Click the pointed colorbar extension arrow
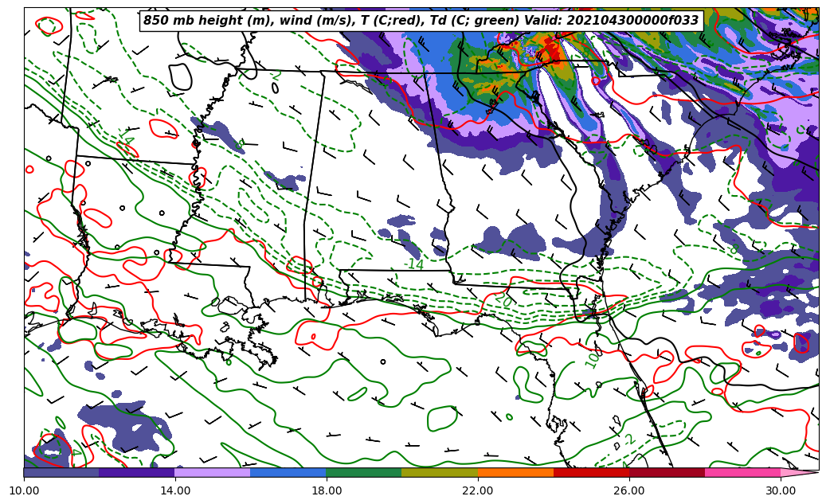 [x=799, y=472]
